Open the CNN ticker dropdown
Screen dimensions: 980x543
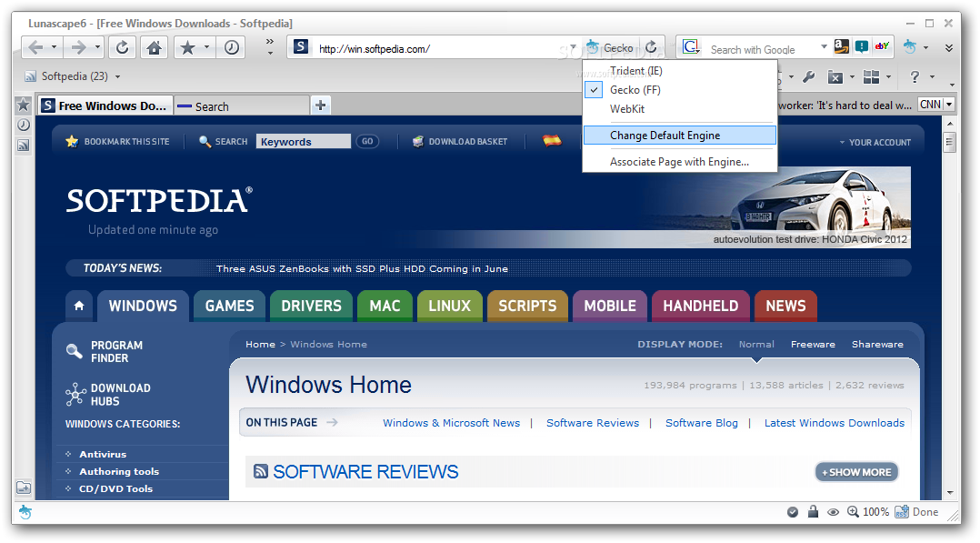click(x=949, y=105)
